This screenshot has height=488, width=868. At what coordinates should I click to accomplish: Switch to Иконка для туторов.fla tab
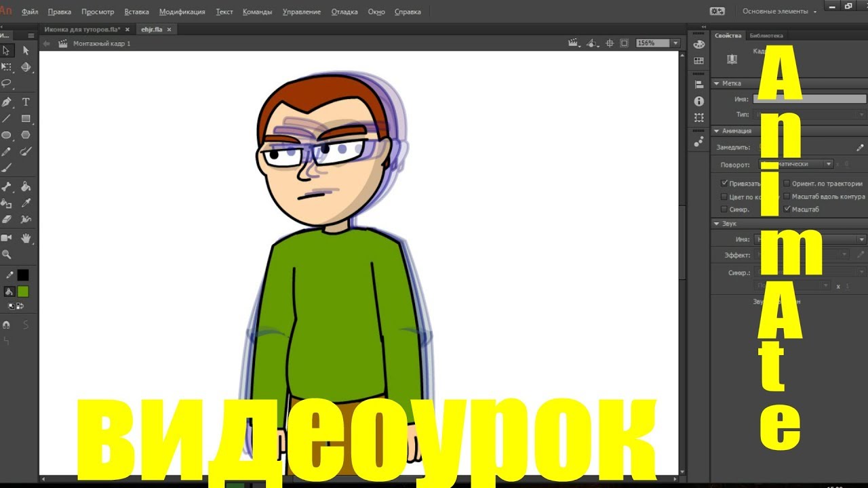[82, 30]
